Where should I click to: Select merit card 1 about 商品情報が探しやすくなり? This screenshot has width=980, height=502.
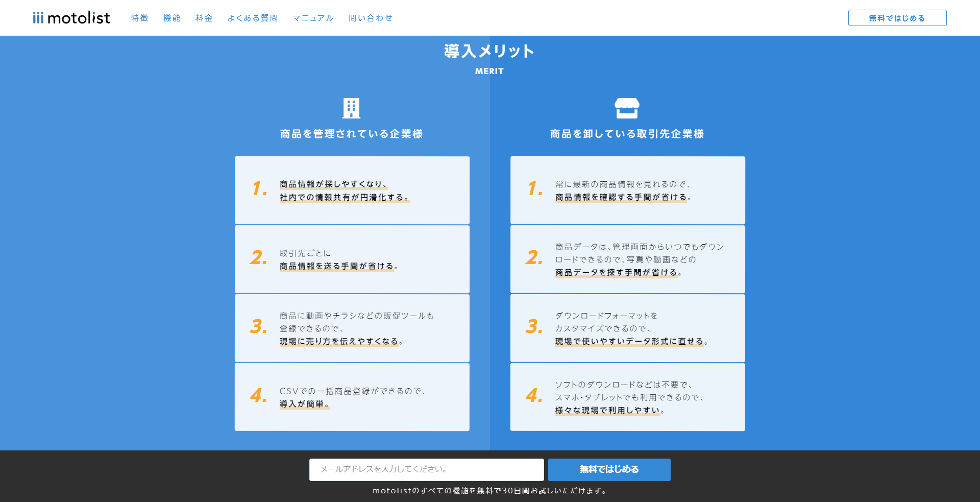click(352, 190)
